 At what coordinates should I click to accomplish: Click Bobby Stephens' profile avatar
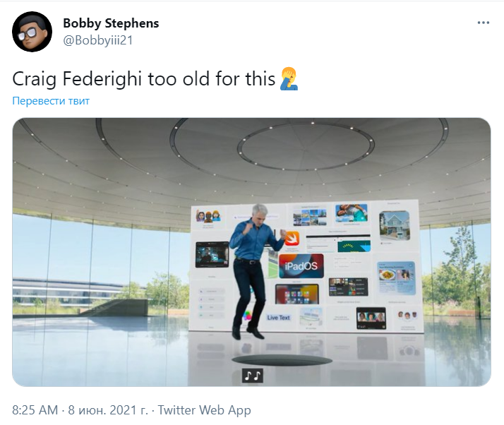pyautogui.click(x=32, y=32)
